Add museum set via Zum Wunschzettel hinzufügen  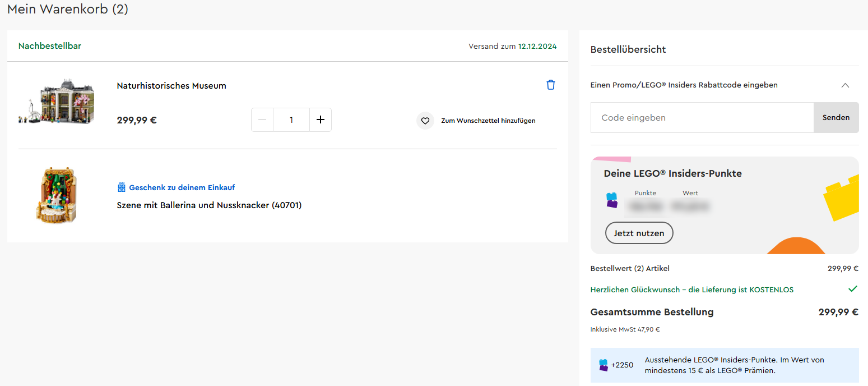click(x=488, y=121)
